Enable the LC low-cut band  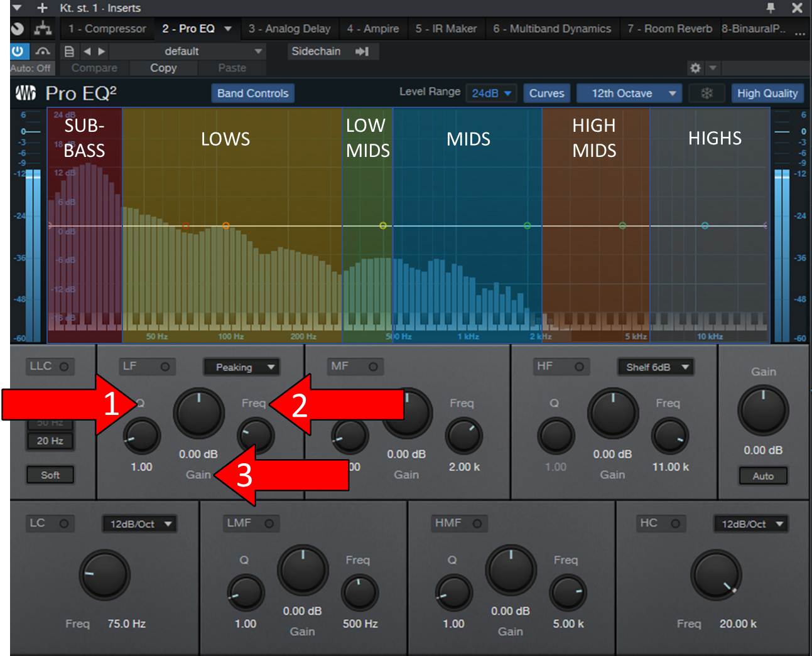[x=64, y=524]
